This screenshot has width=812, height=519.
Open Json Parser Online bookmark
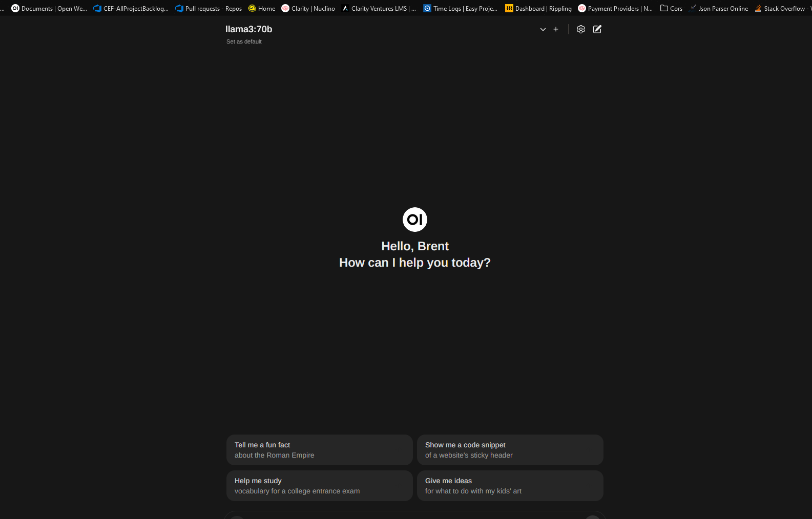pos(718,8)
